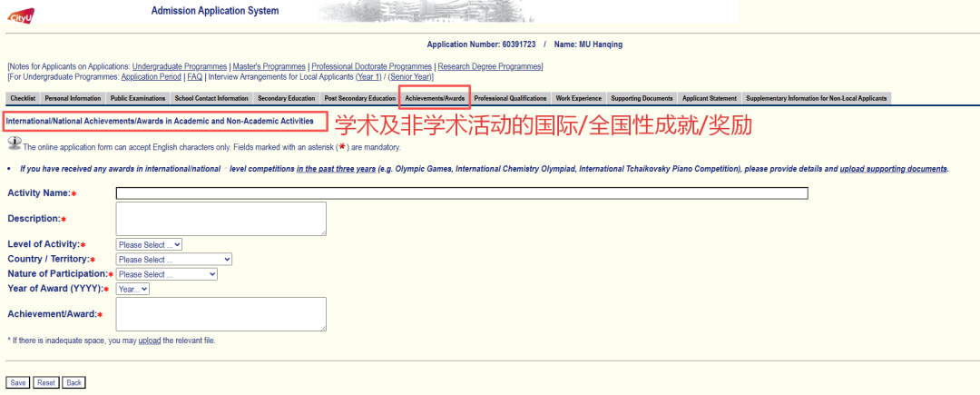
Task: Open the Work Experience tab
Action: [x=578, y=98]
